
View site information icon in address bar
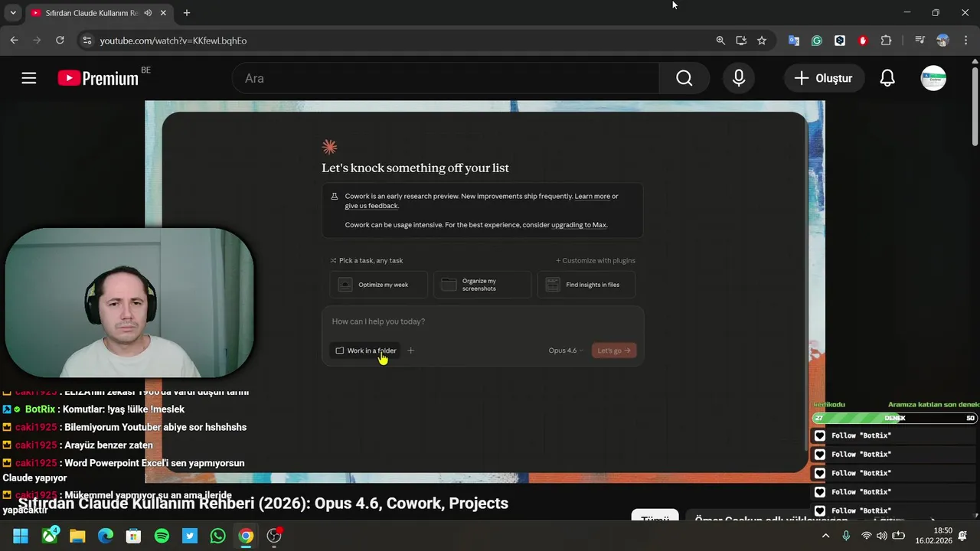pos(87,41)
